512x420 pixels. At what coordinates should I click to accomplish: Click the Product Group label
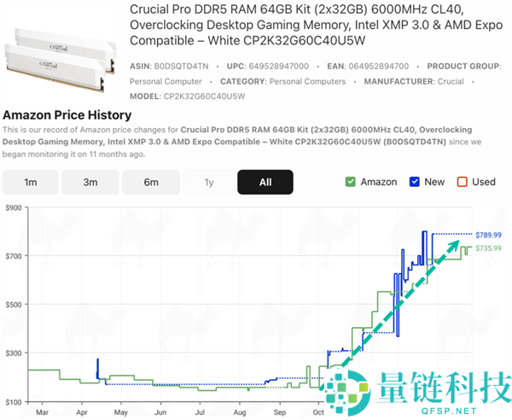pyautogui.click(x=464, y=67)
